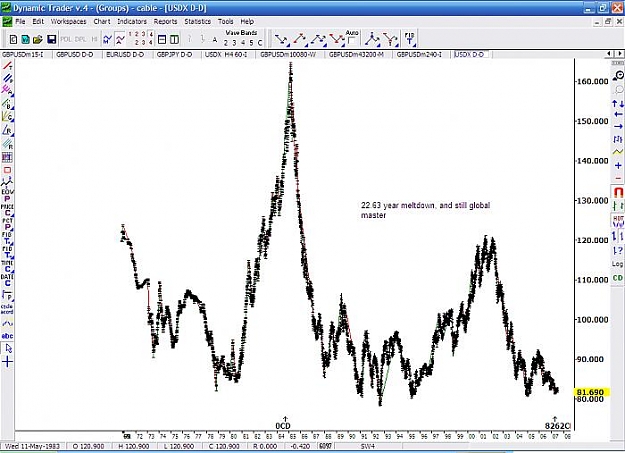Click the Wed 11-May-1983 status date
Viewport: 625px width, 453px height.
(x=32, y=446)
